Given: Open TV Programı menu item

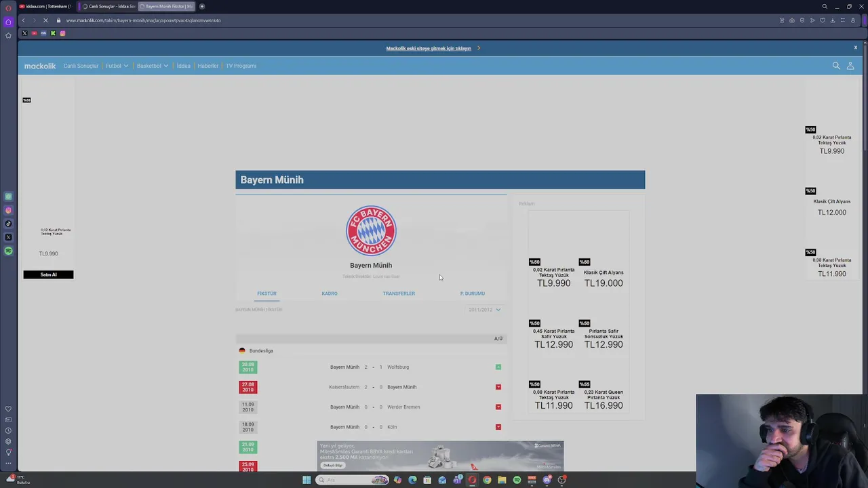Looking at the screenshot, I should click(x=241, y=66).
